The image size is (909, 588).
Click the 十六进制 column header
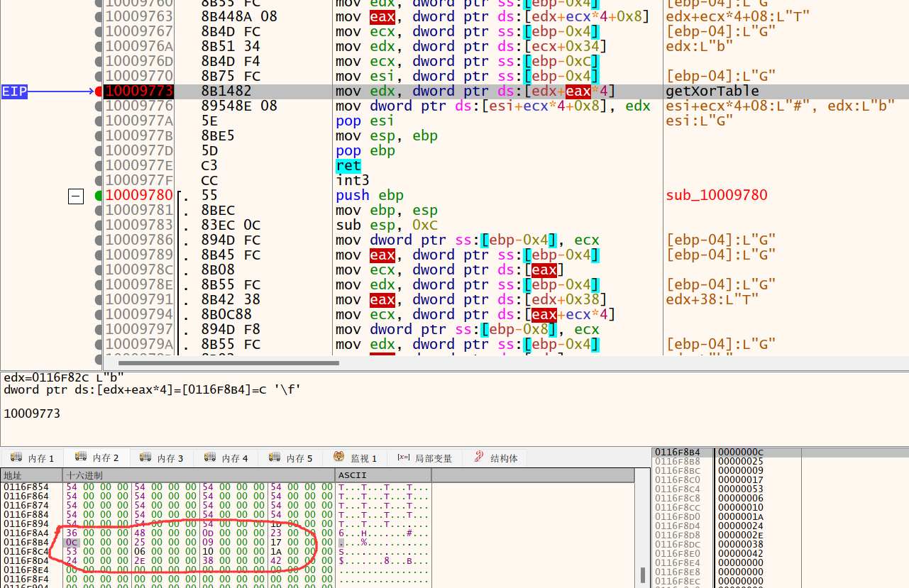(199, 475)
